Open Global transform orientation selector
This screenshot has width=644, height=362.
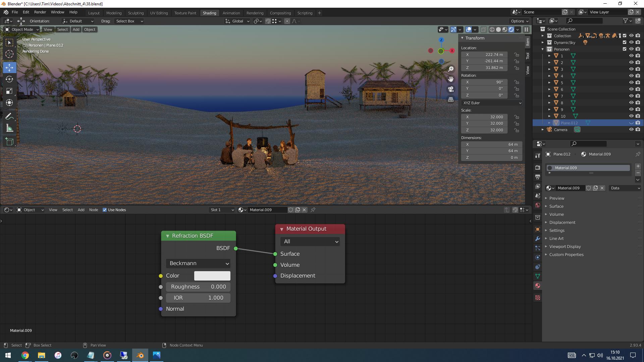237,21
